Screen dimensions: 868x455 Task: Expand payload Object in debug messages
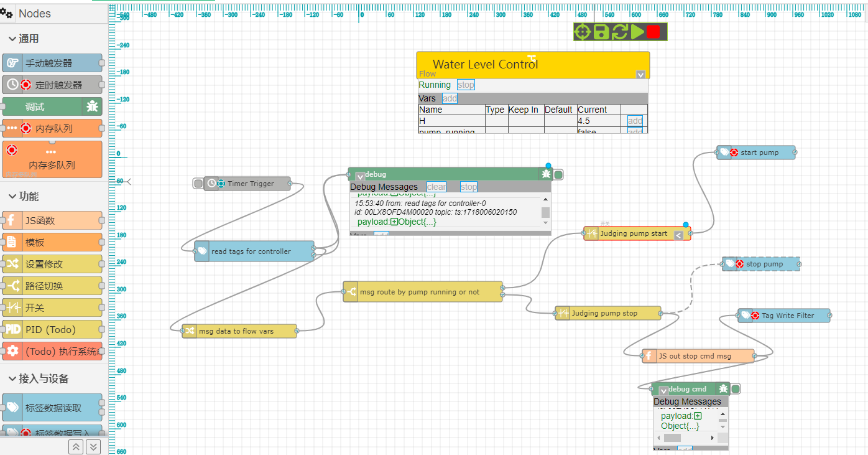[x=394, y=222]
